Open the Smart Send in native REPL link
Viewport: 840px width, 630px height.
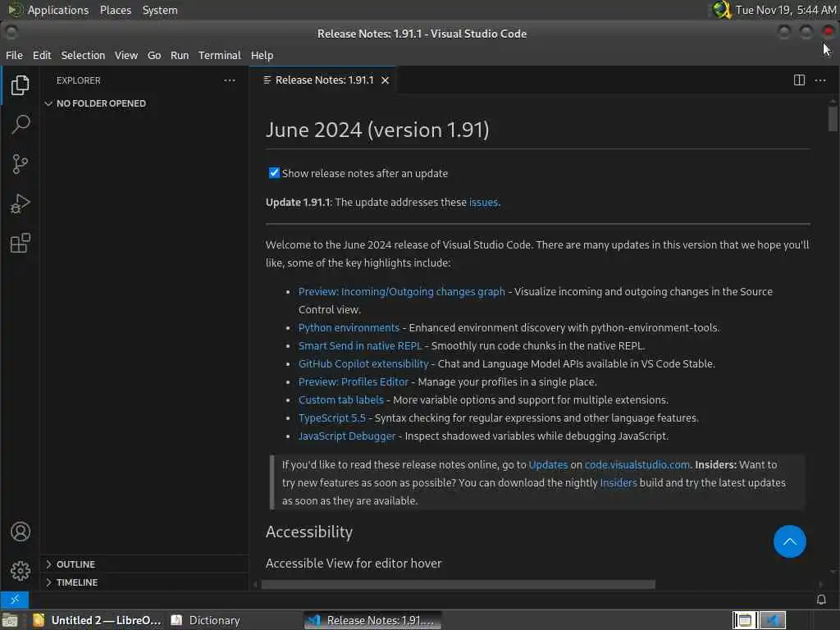pyautogui.click(x=360, y=345)
